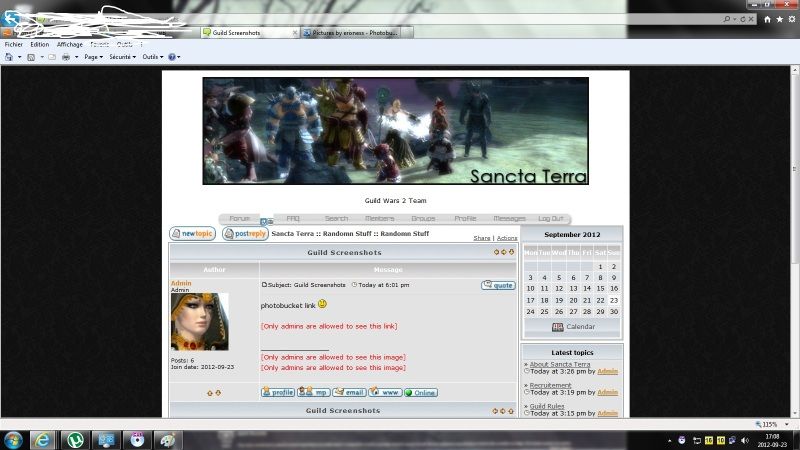Open the Affichage menu
800x450 pixels.
(x=70, y=44)
